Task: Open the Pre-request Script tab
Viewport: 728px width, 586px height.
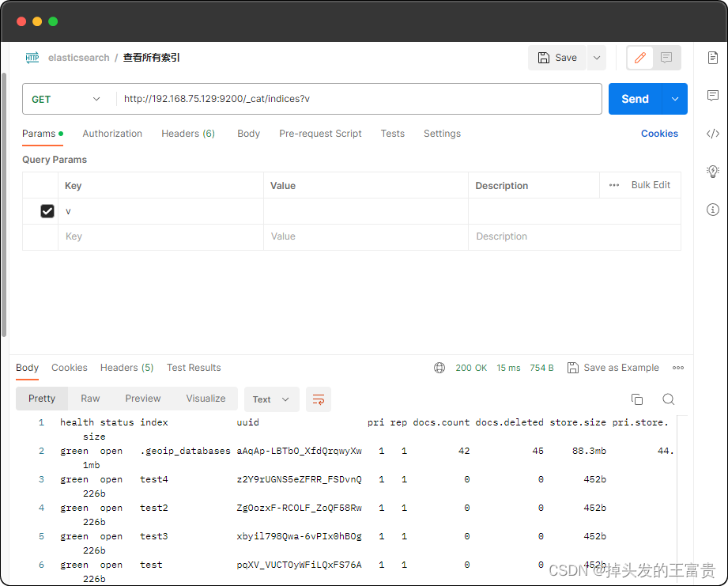Action: 320,134
